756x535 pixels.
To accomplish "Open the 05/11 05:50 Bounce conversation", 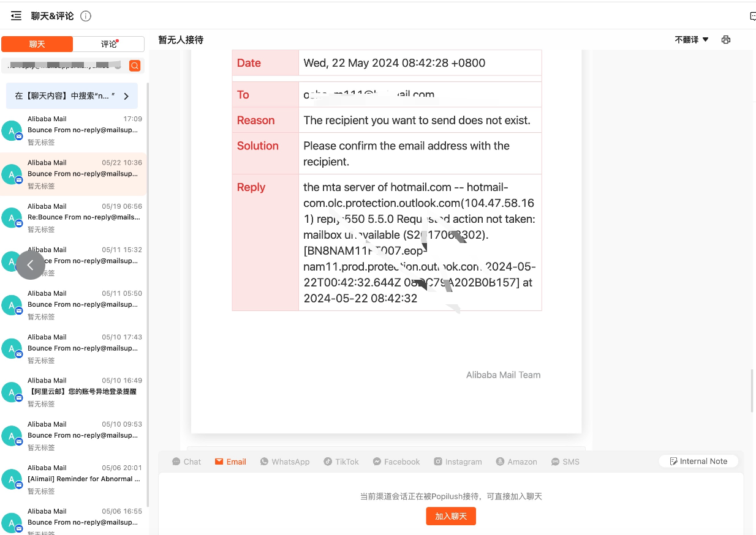I will [73, 305].
